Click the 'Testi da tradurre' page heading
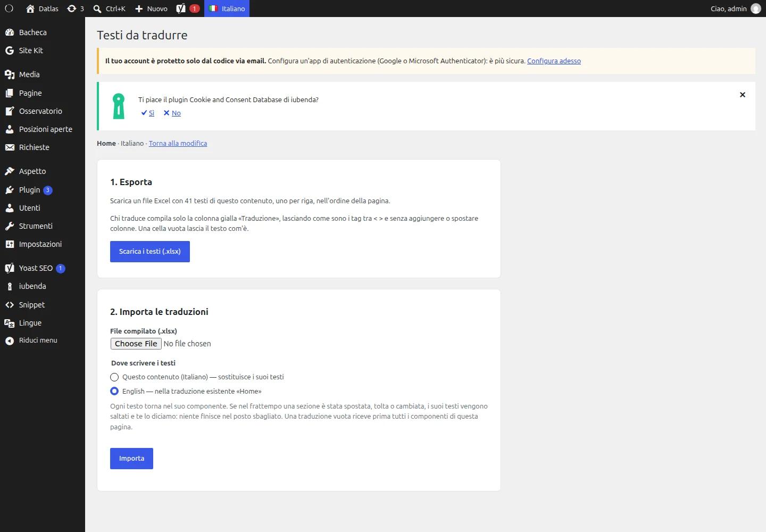Image resolution: width=766 pixels, height=532 pixels. 142,35
